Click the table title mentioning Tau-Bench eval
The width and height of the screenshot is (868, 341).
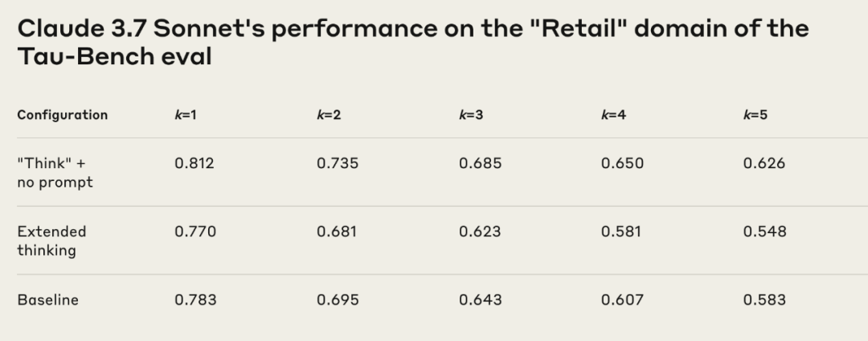click(412, 42)
